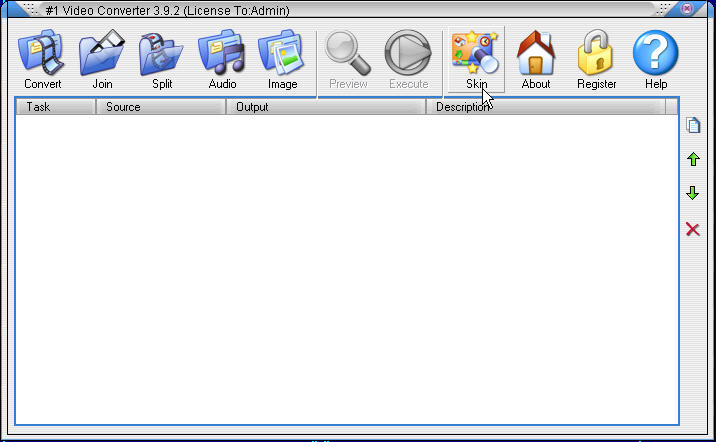Move task down with green arrow
The width and height of the screenshot is (716, 442).
tap(692, 194)
